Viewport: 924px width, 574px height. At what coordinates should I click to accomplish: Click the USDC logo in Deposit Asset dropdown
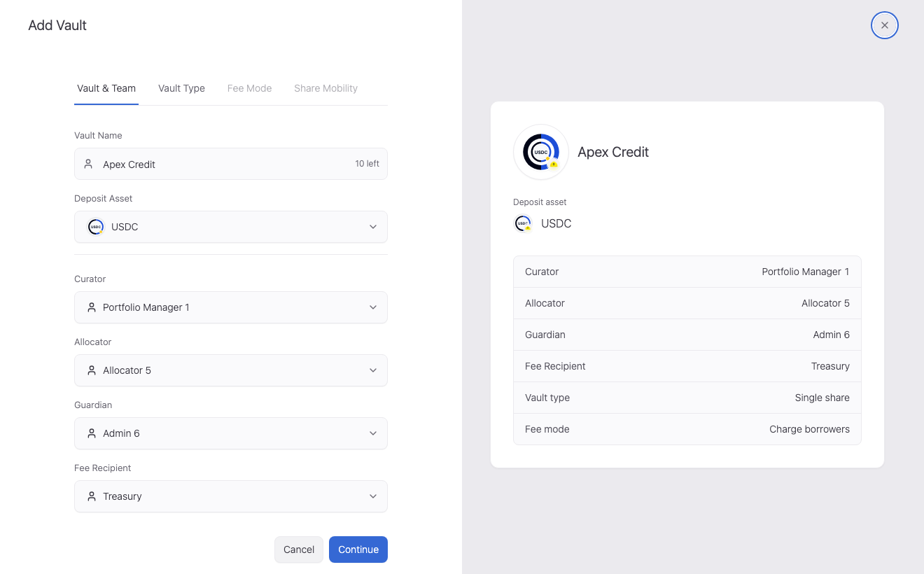click(x=96, y=227)
